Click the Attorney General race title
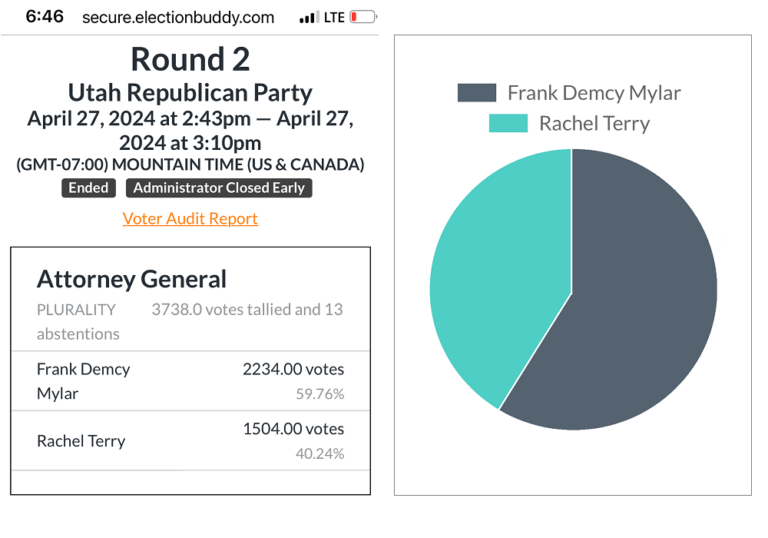This screenshot has height=538, width=768. [x=132, y=279]
